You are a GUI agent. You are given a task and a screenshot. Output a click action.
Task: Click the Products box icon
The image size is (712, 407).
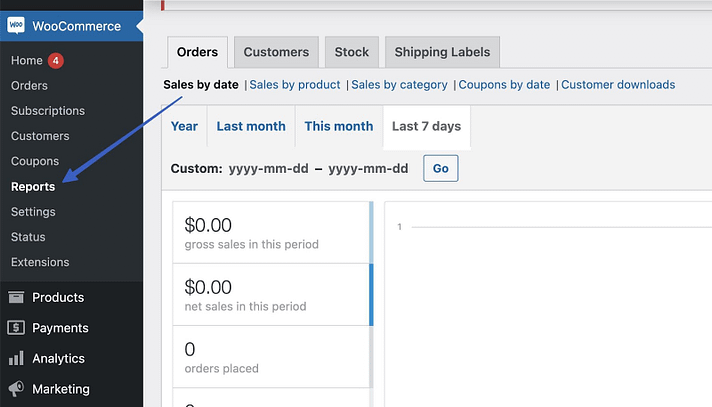tap(16, 297)
